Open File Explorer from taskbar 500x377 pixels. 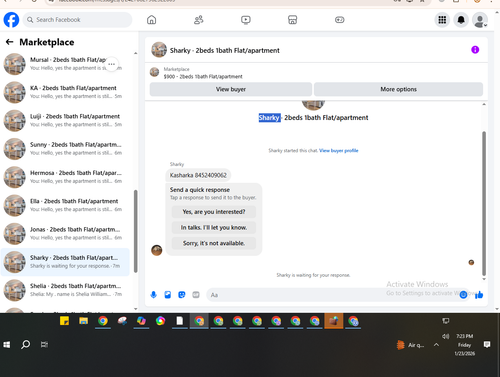(x=83, y=321)
